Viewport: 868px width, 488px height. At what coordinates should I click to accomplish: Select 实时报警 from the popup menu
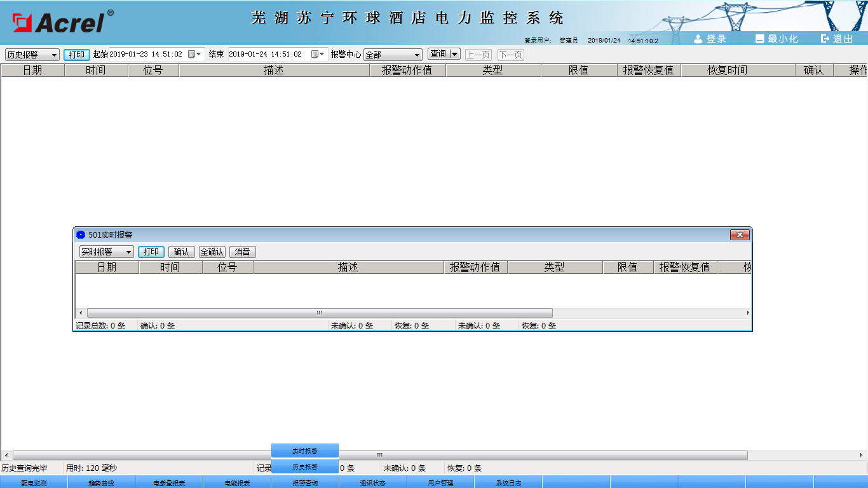point(305,451)
